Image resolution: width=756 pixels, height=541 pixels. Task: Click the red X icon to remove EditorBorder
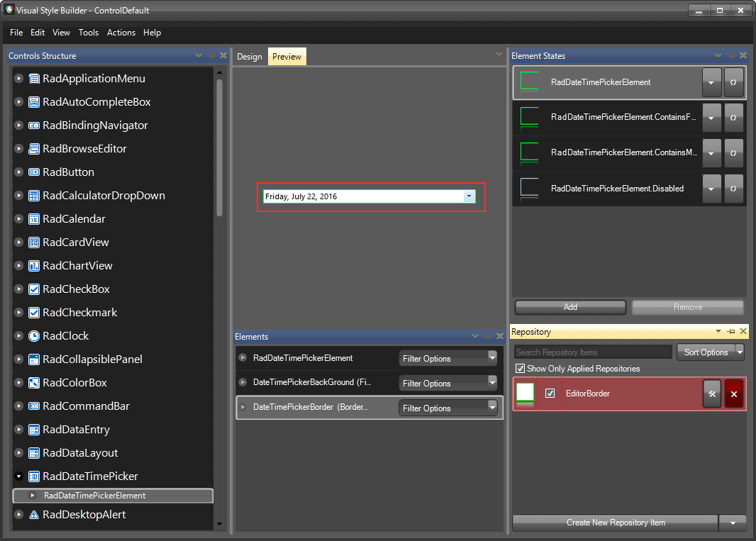[733, 394]
